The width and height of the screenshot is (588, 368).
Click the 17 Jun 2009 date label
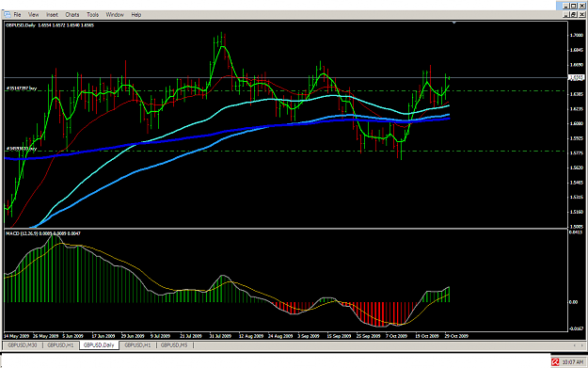tap(103, 336)
